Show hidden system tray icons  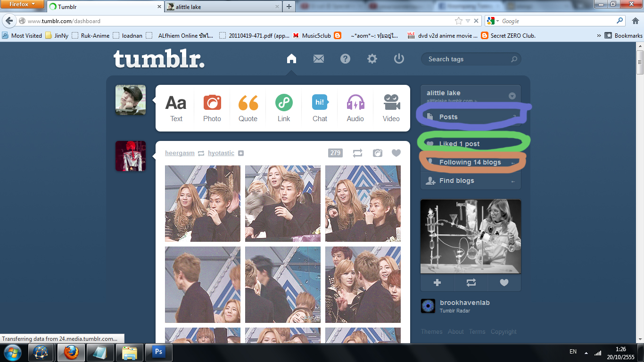pos(586,353)
